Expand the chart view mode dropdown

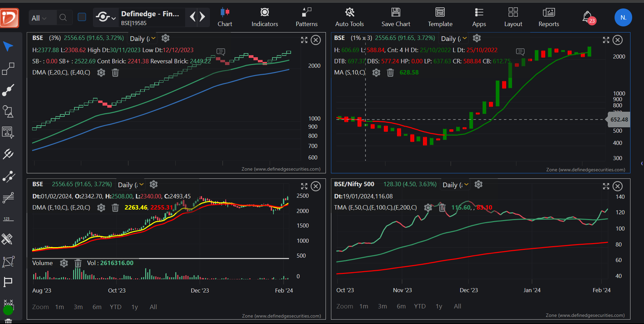pyautogui.click(x=106, y=17)
